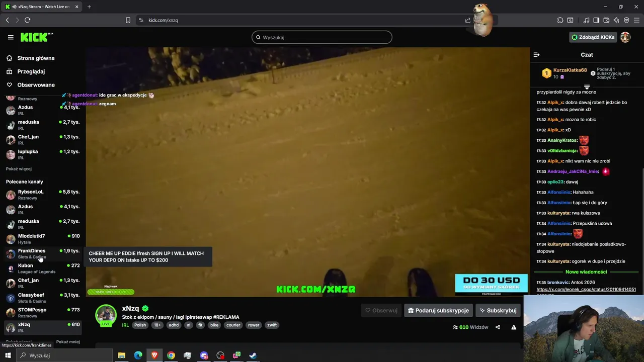Open Steam from the taskbar
Viewport: 644px width, 362px height.
(x=253, y=355)
